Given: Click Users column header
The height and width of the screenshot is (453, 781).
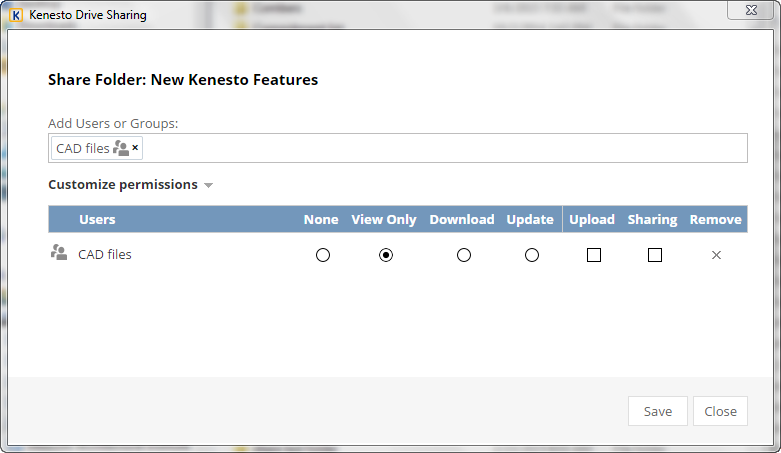Looking at the screenshot, I should pyautogui.click(x=97, y=219).
